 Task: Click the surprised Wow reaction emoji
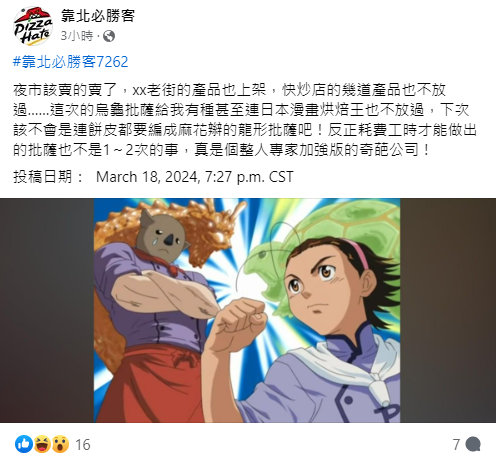pos(60,444)
